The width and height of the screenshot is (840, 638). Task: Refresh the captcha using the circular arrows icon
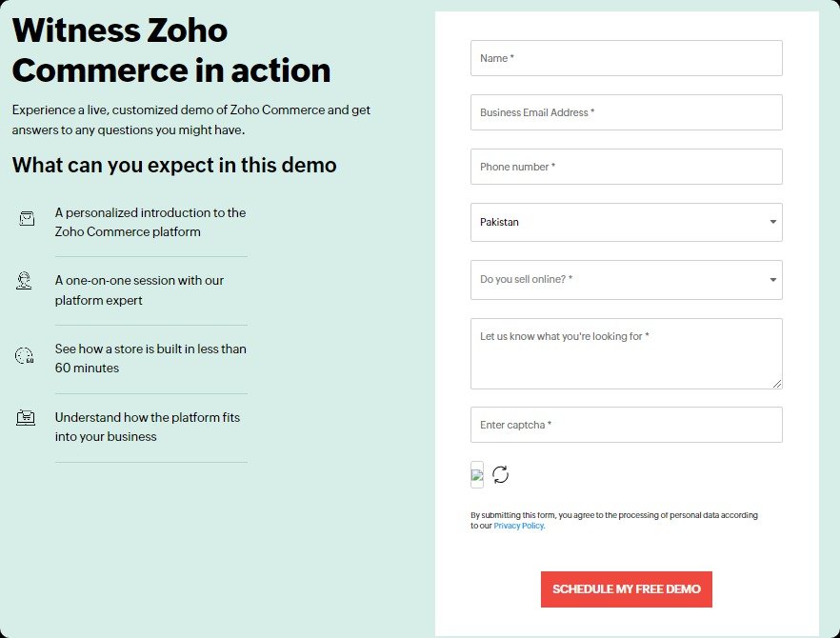point(502,474)
